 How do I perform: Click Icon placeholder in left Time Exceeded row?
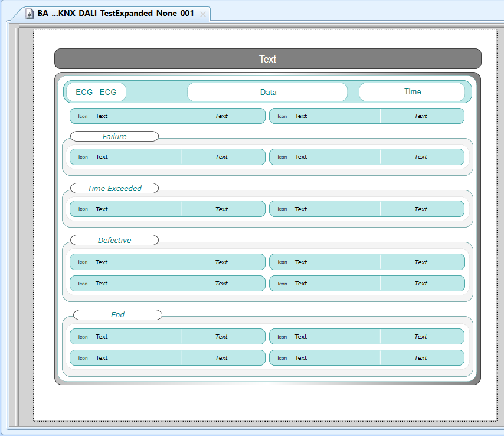pos(83,209)
